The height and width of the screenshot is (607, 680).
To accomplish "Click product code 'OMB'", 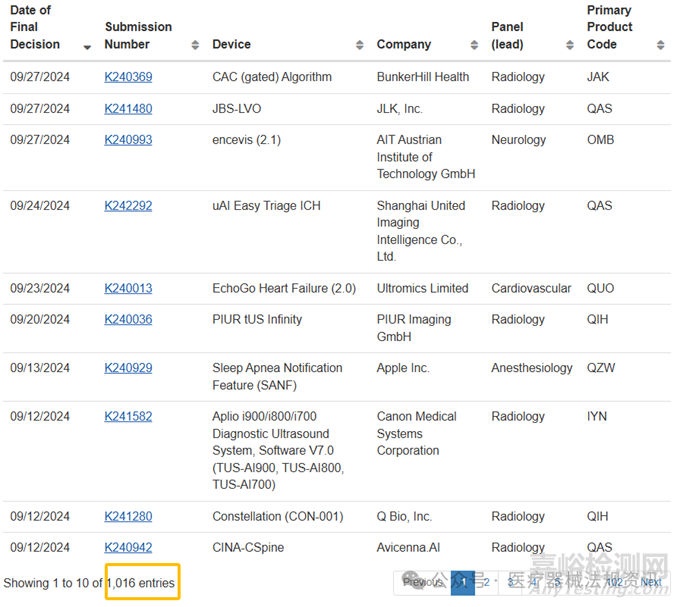I will [600, 140].
